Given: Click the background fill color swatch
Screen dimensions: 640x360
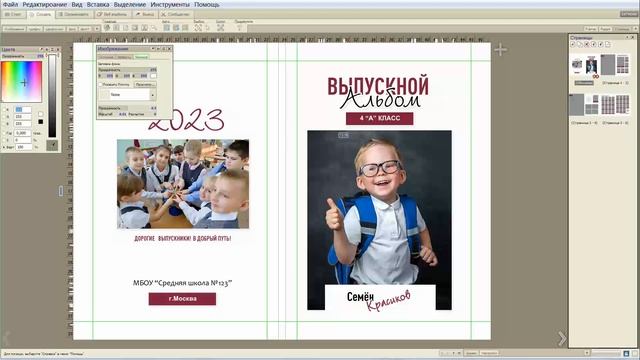Looking at the screenshot, I should (153, 76).
